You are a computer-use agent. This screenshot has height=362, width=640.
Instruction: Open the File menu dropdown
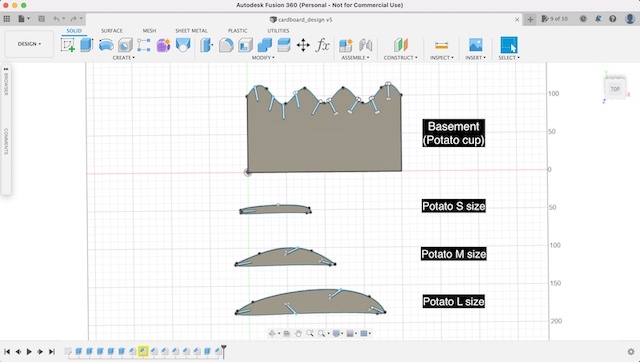[x=23, y=19]
